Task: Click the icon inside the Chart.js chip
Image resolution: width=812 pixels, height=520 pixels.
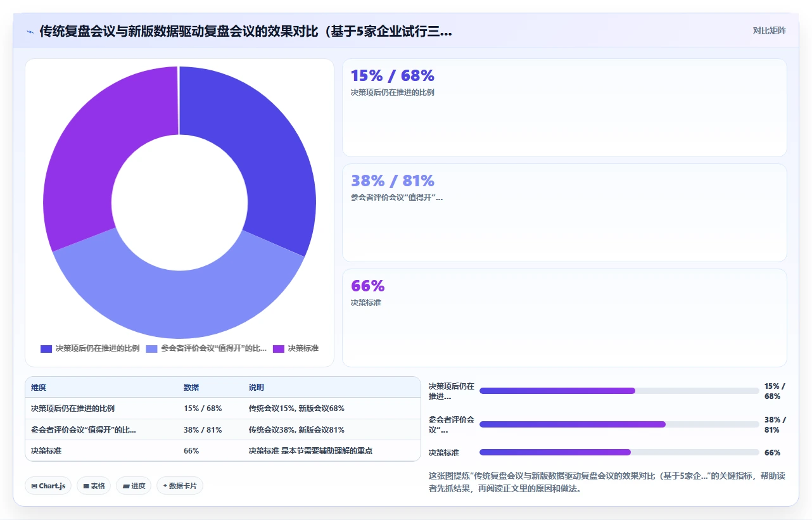Action: point(34,486)
